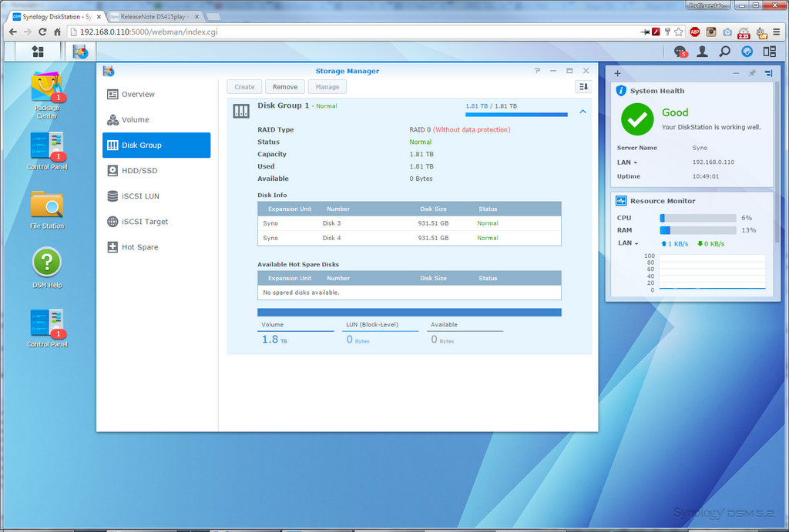Click Disk Group 1 usage bar
Image resolution: width=789 pixels, height=532 pixels.
tap(516, 115)
